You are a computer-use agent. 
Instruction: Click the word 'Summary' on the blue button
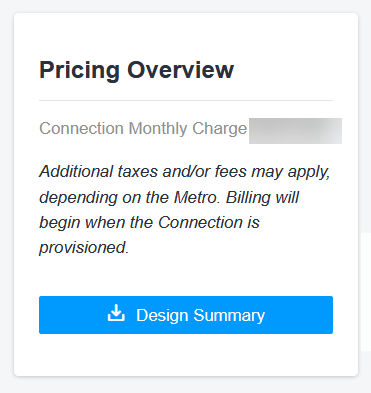tap(229, 316)
